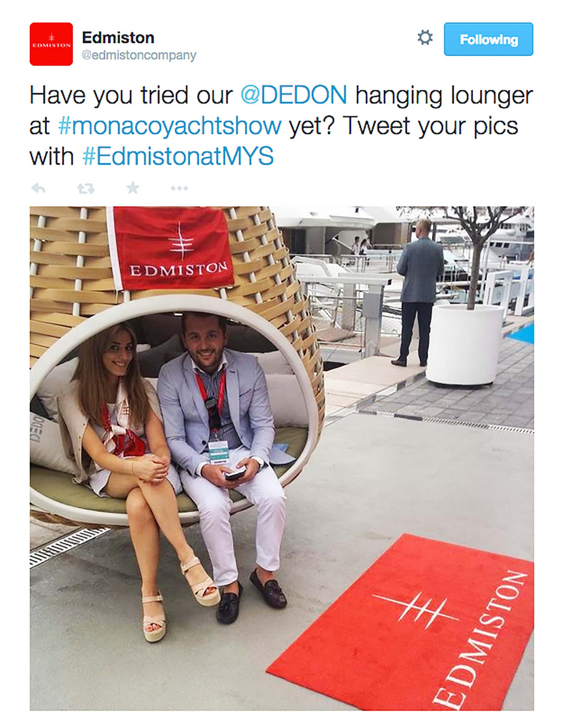Screen dimensions: 563x728
Task: Click the white tree planter in the photo
Action: click(465, 344)
